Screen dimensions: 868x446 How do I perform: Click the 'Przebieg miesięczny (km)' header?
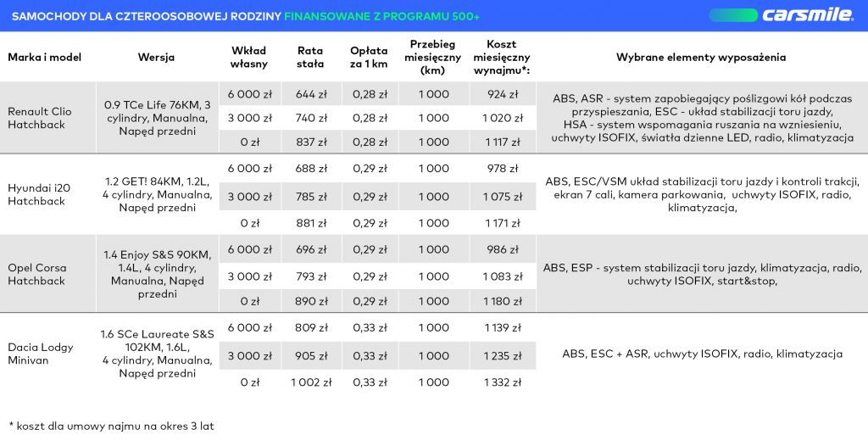coord(433,57)
